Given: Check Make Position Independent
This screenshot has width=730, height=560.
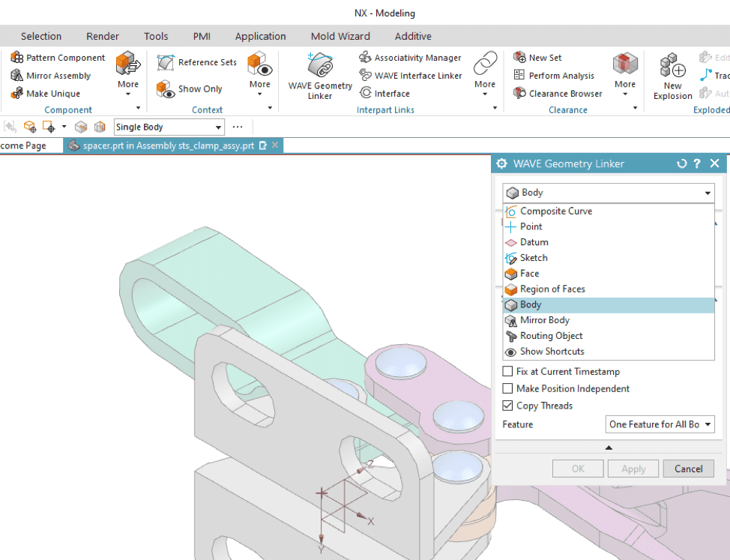Looking at the screenshot, I should (507, 388).
